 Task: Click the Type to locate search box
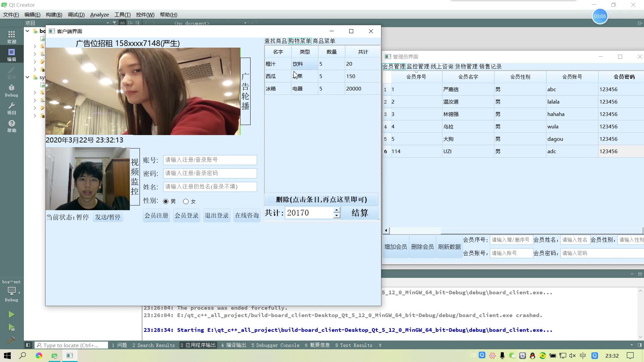pos(71,345)
